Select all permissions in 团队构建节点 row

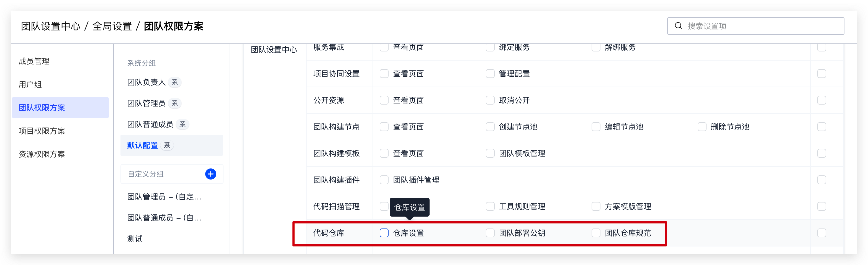(821, 127)
